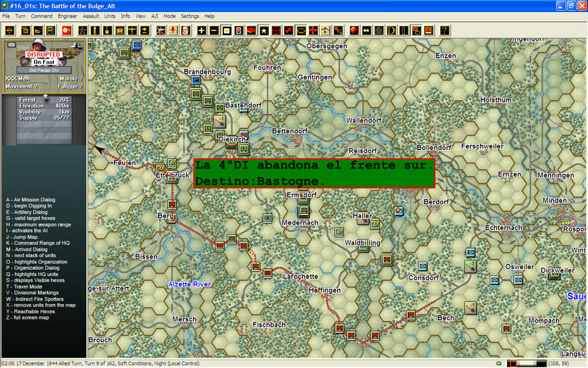Image resolution: width=588 pixels, height=368 pixels.
Task: Click the white star toolbar icon
Action: pos(264,30)
